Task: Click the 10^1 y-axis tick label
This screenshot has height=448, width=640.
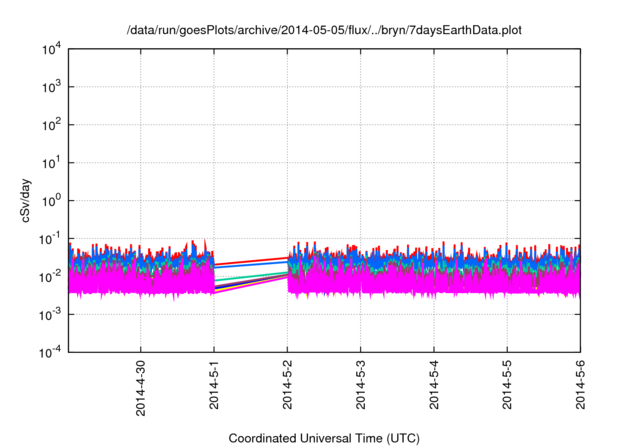Action: [51, 163]
